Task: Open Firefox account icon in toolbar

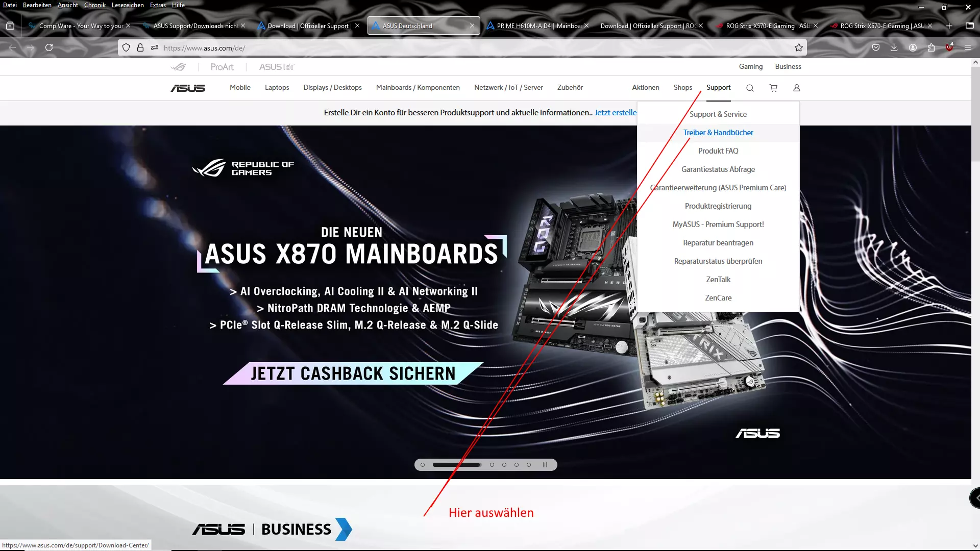Action: coord(913,47)
